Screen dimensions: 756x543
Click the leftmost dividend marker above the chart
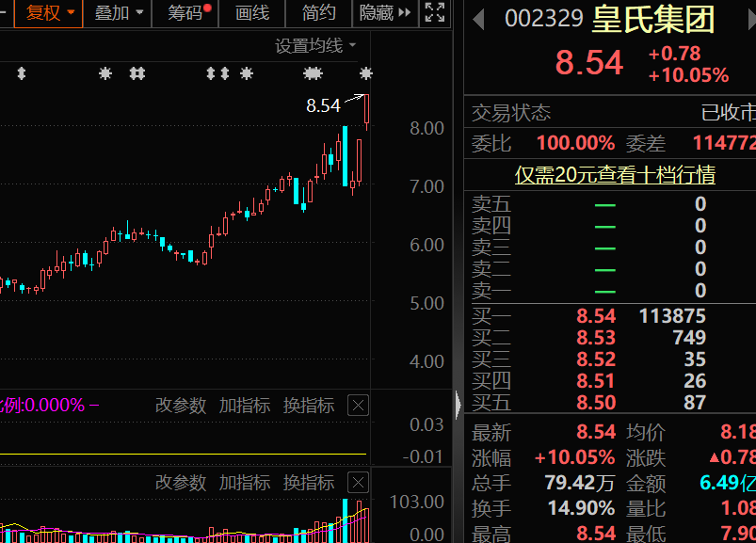22,73
